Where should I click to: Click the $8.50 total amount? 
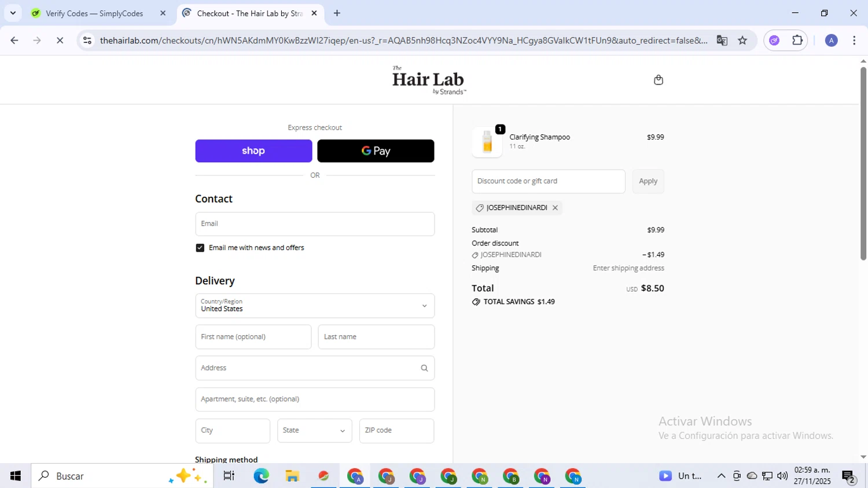652,288
